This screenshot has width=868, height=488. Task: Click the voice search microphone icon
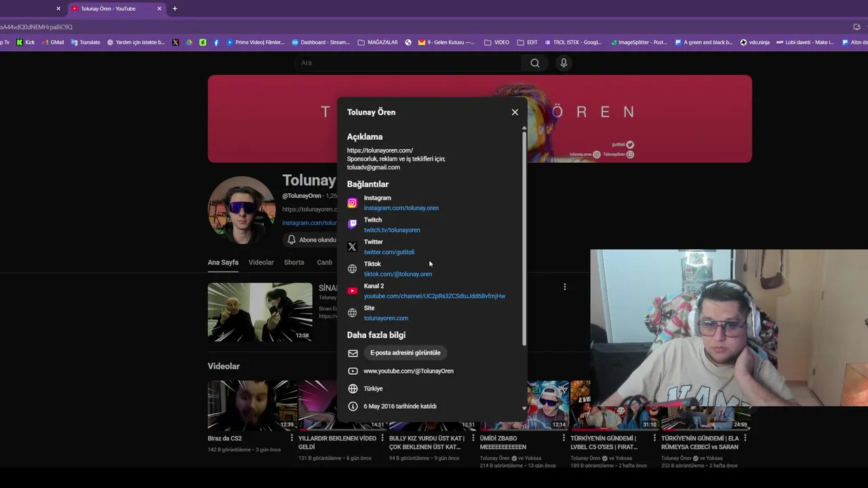[x=564, y=63]
